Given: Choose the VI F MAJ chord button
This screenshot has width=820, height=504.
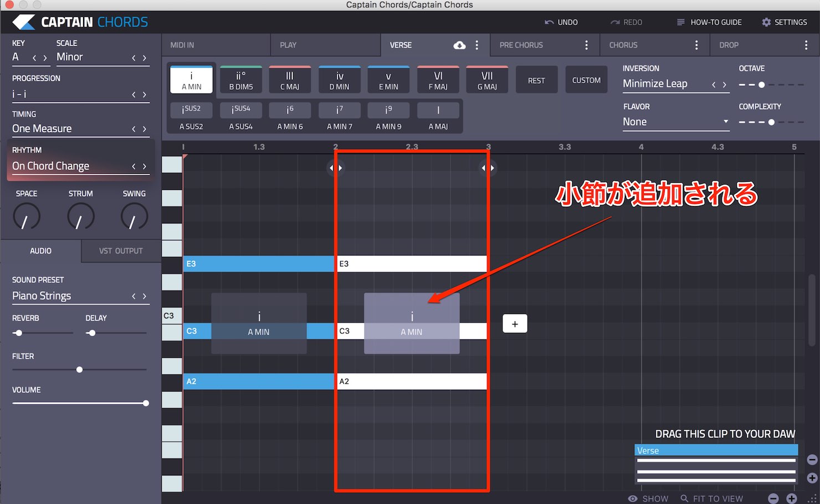Looking at the screenshot, I should pyautogui.click(x=438, y=80).
